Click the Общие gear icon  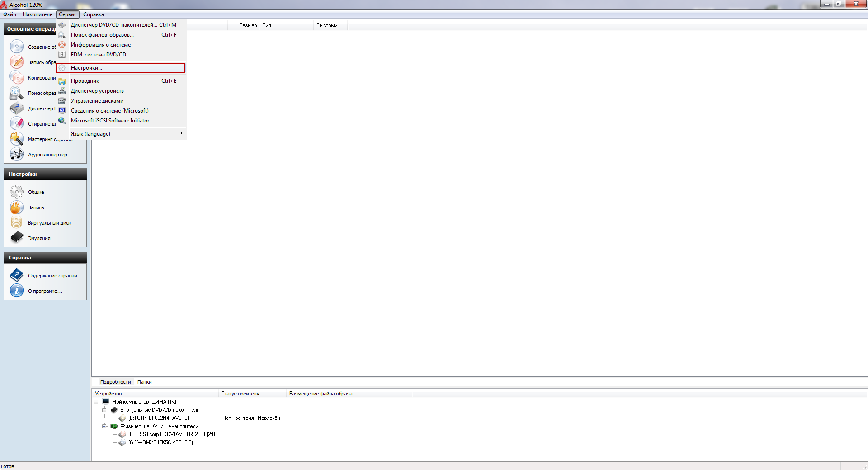coord(17,192)
